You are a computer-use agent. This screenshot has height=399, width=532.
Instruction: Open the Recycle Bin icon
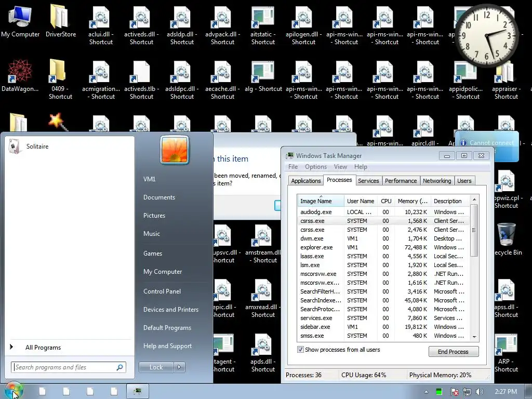[507, 239]
